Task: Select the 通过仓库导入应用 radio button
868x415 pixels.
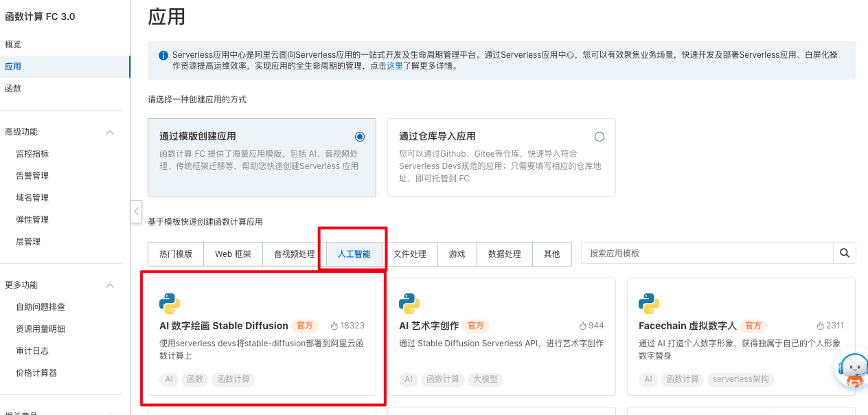Action: click(599, 136)
